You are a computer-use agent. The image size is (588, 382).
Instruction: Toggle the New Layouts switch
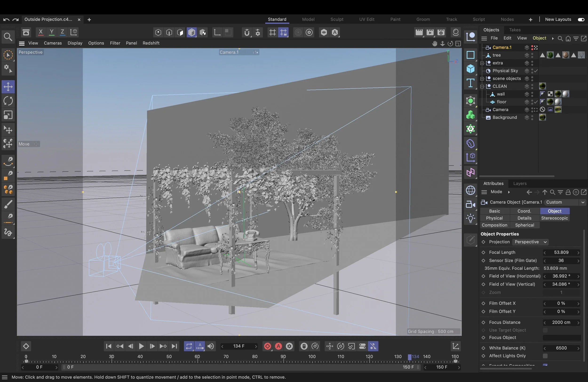[x=581, y=20]
